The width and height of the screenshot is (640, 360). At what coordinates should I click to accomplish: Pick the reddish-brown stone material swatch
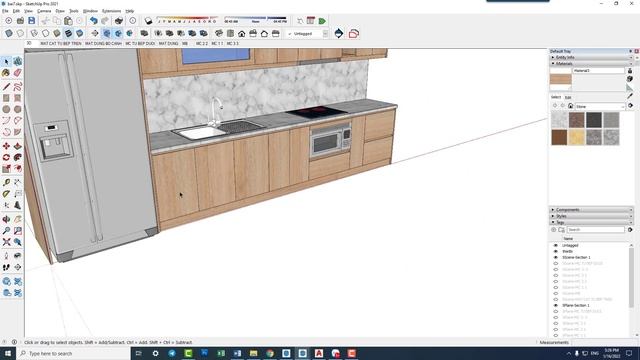576,120
